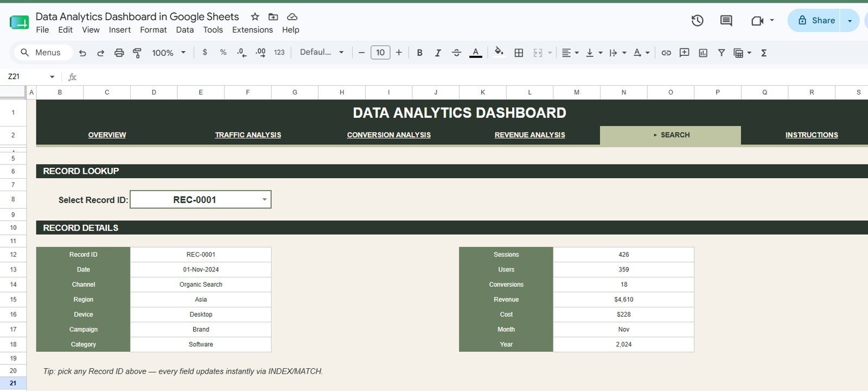Increase decimal places icon
This screenshot has width=868, height=391.
(260, 53)
